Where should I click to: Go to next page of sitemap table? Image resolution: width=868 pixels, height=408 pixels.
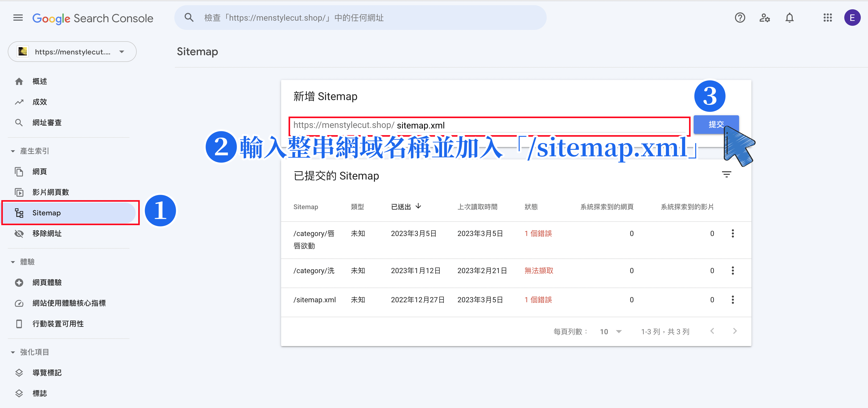[x=735, y=331]
